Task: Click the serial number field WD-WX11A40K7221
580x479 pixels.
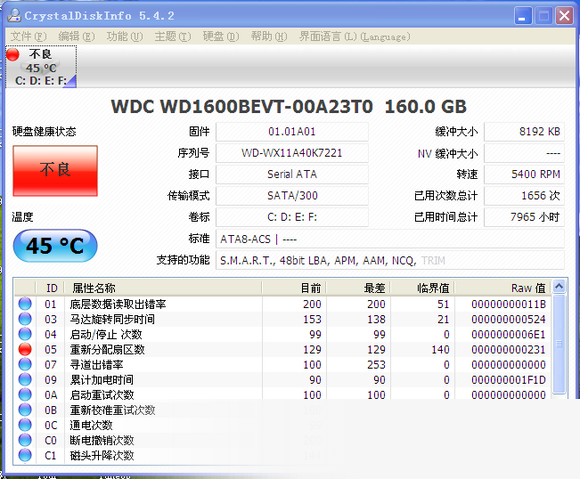Action: (292, 153)
